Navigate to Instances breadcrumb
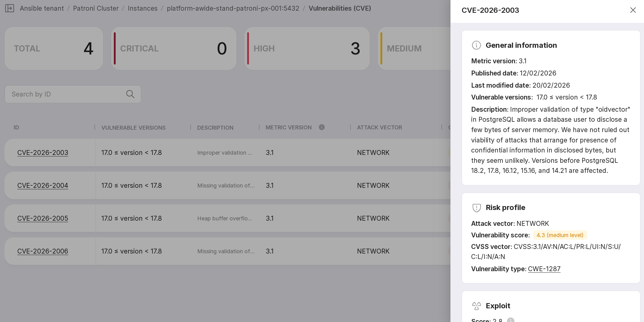Viewport: 644px width, 322px height. click(143, 8)
